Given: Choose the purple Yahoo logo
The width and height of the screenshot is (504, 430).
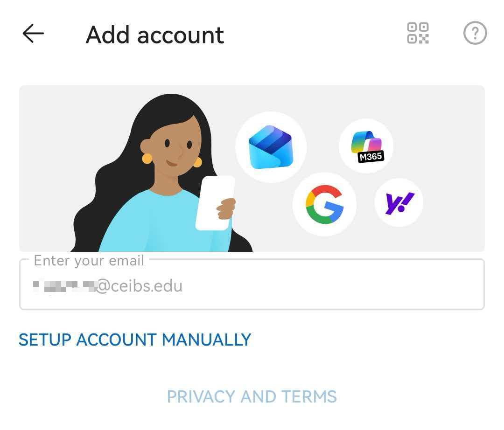Looking at the screenshot, I should [399, 202].
